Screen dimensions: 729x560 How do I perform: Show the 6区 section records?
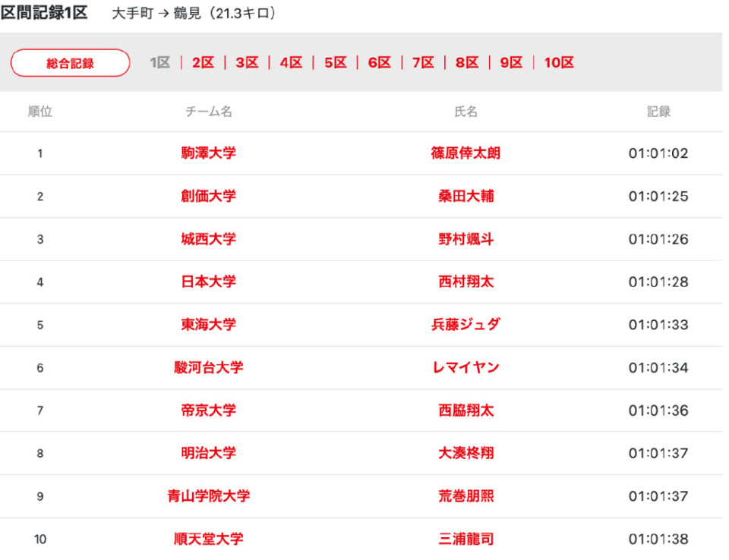(379, 63)
